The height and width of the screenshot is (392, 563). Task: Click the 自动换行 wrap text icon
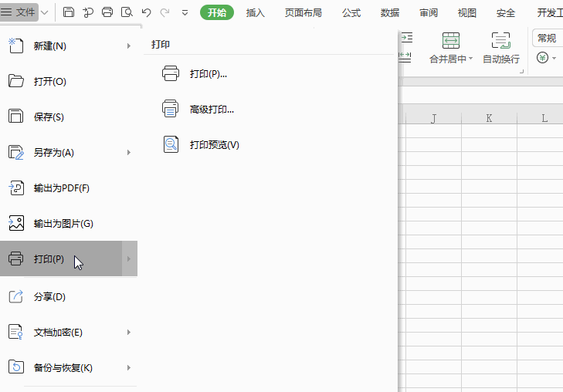501,40
